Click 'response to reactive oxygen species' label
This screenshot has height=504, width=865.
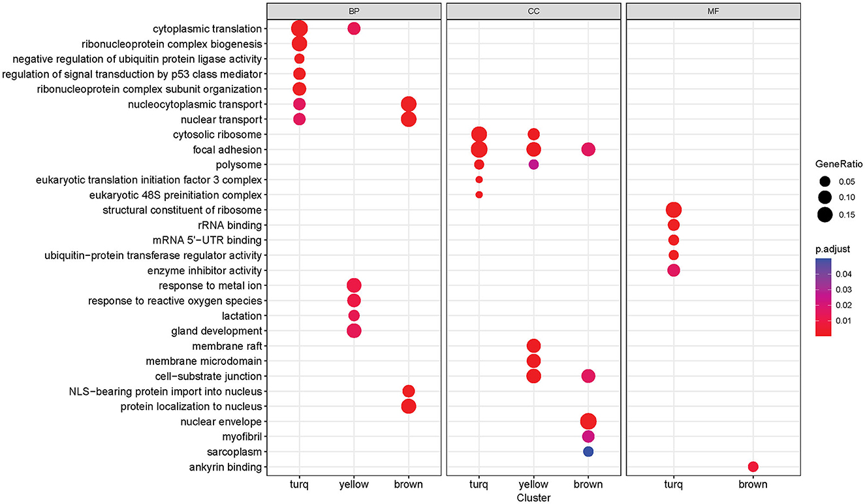tap(175, 300)
